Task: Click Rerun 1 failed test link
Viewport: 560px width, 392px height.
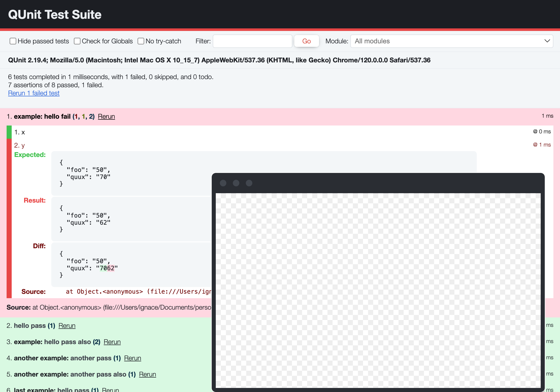Action: [x=34, y=93]
